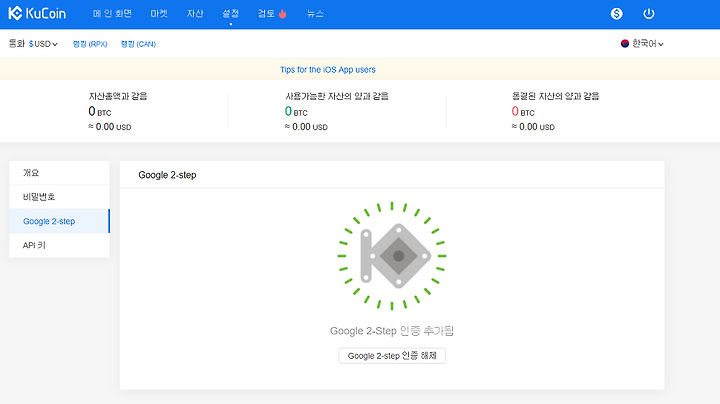
Task: Click the Korean flag icon
Action: [x=624, y=44]
